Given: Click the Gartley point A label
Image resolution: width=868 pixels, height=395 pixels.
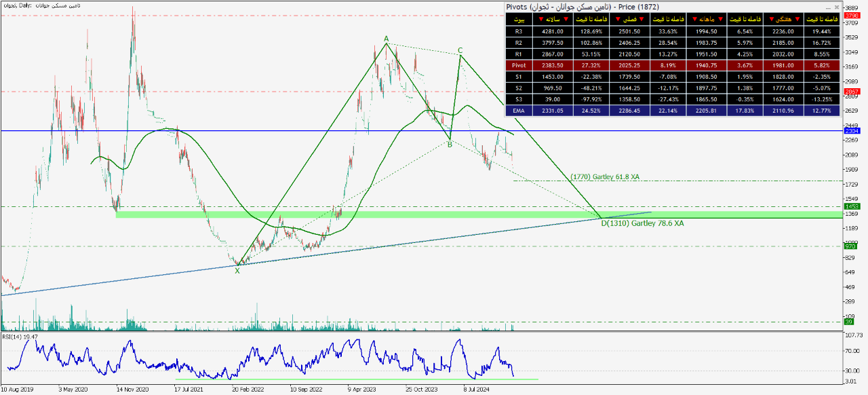Looking at the screenshot, I should [x=387, y=39].
